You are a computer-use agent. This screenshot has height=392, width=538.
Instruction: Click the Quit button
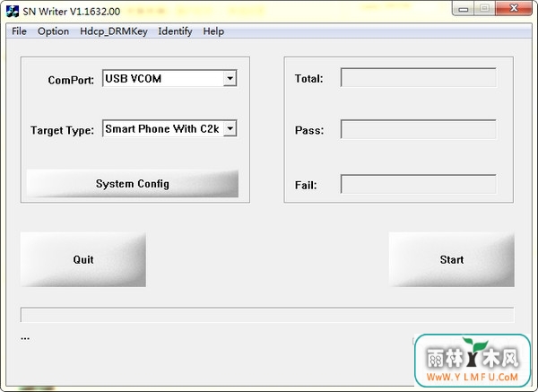tap(83, 259)
